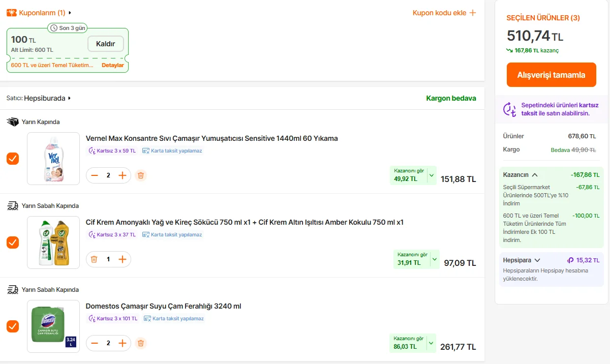Uncheck the Domestos Çamaşır Suyu checkbox

(x=13, y=326)
